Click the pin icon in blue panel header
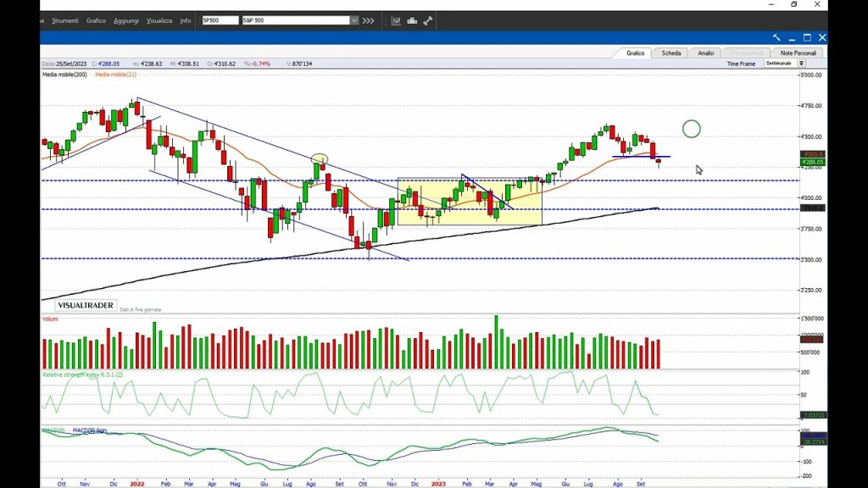The image size is (868, 488). 776,37
